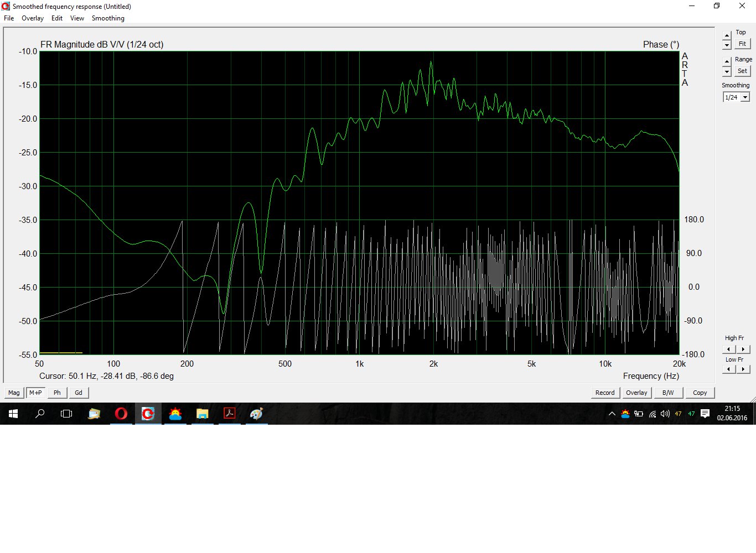The width and height of the screenshot is (756, 553).
Task: Open File Explorer from taskbar
Action: pyautogui.click(x=203, y=414)
